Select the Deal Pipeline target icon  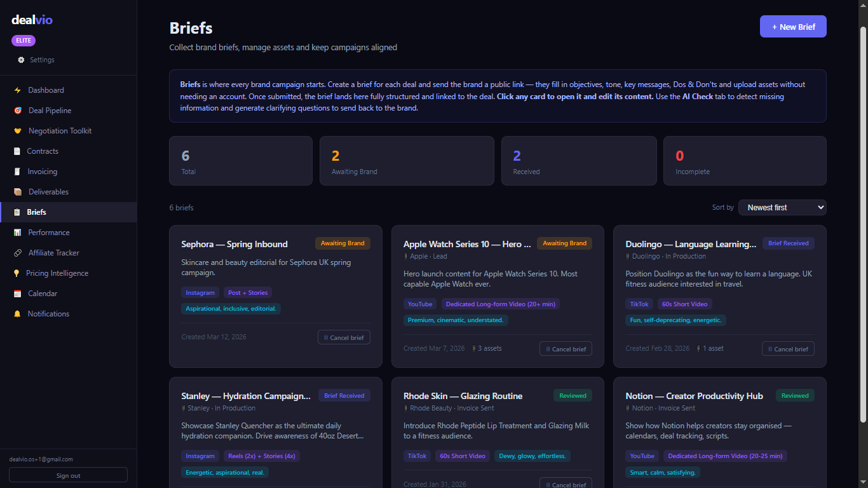pos(17,110)
